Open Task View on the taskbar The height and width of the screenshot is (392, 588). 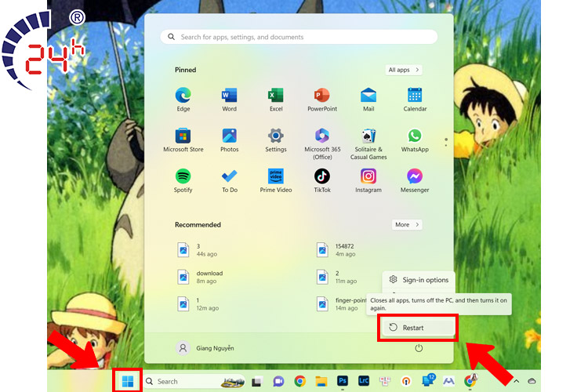(257, 382)
